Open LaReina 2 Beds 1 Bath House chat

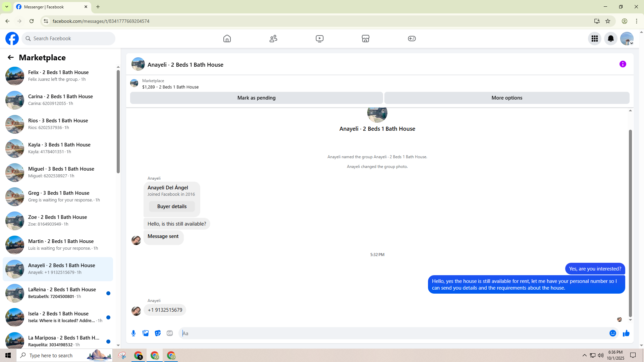point(58,293)
